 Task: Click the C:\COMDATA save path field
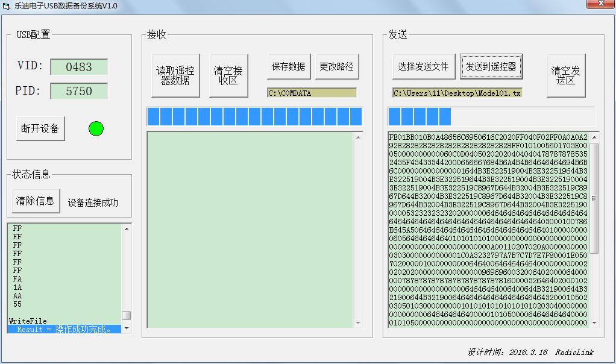(x=312, y=93)
